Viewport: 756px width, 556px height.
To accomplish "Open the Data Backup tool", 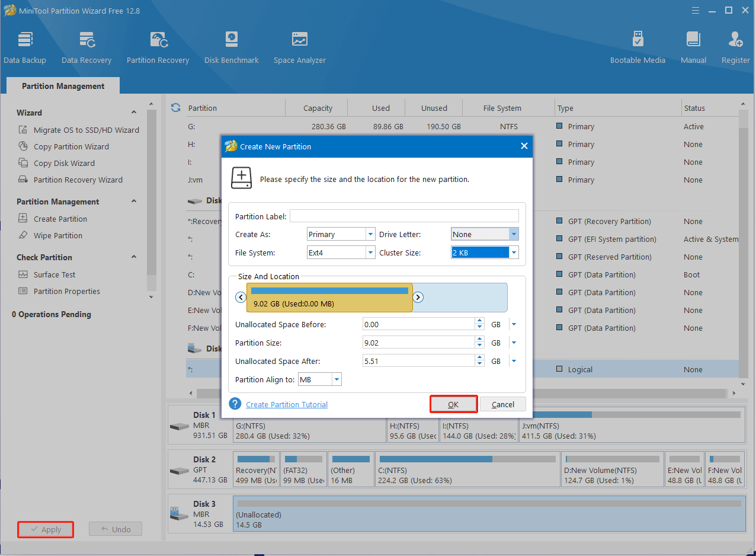I will (25, 47).
